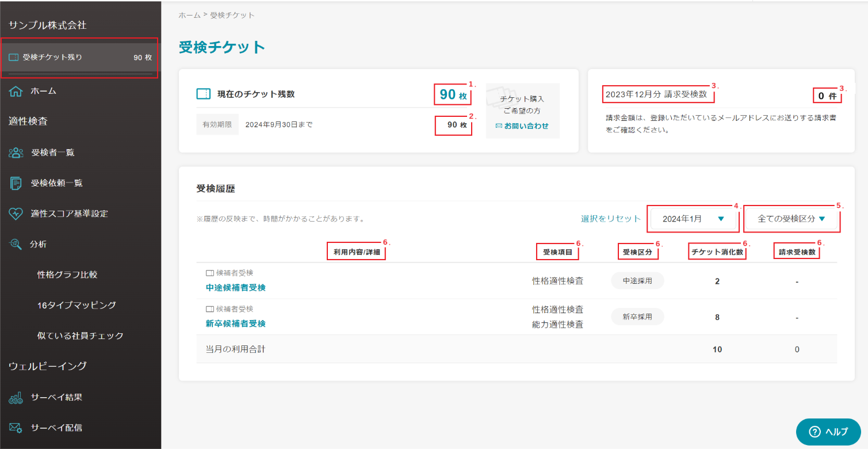Viewport: 868px width, 449px height.
Task: Click ホーム in the breadcrumb
Action: [x=189, y=15]
